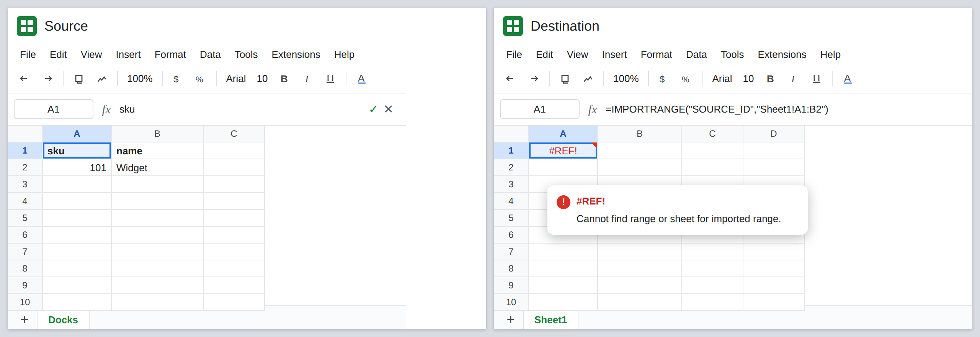Open zoom 100% dropdown in Destination
The height and width of the screenshot is (337, 980).
pyautogui.click(x=626, y=79)
